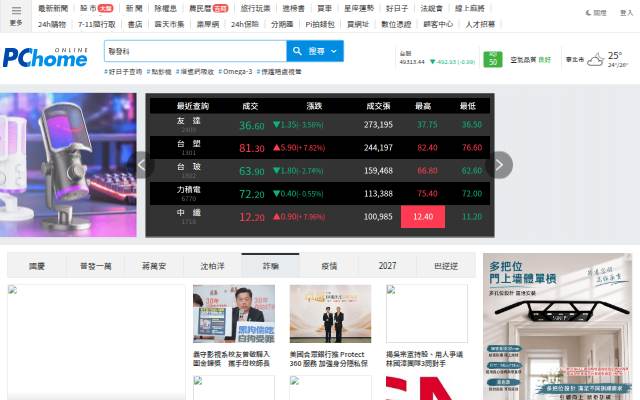Click the Taiwan index 49313.44 value

[x=412, y=62]
